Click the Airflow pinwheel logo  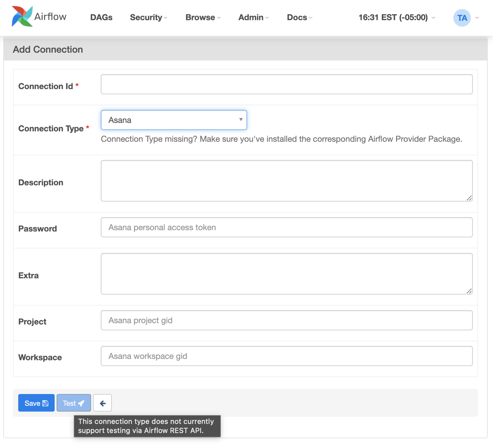pos(22,16)
